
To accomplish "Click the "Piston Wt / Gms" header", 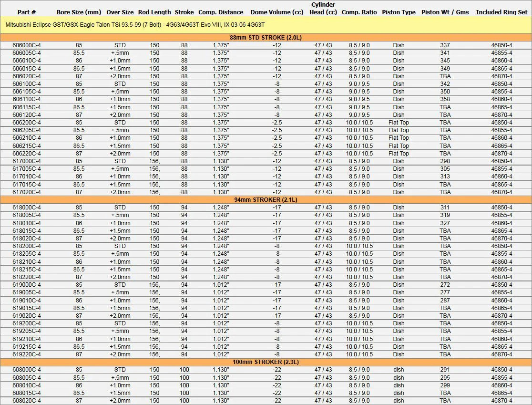I will click(445, 12).
